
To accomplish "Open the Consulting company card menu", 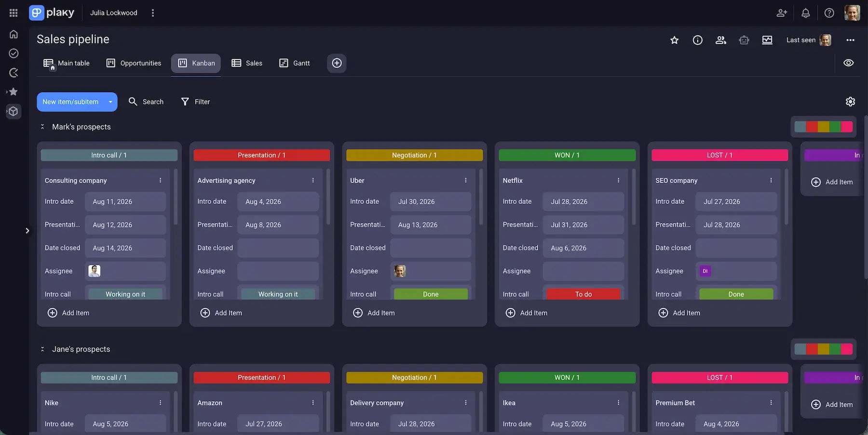I will 161,180.
